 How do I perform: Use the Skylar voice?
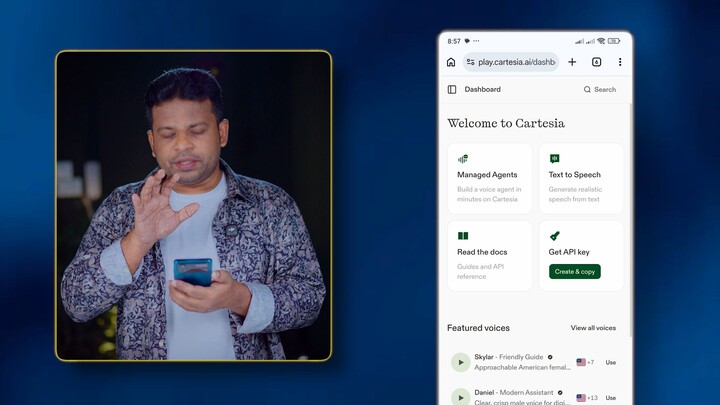(x=611, y=362)
